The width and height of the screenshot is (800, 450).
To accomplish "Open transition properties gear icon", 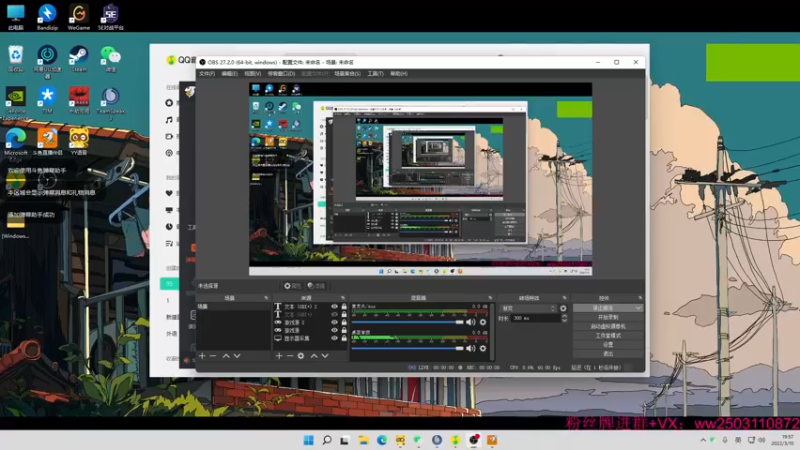I will tap(563, 308).
